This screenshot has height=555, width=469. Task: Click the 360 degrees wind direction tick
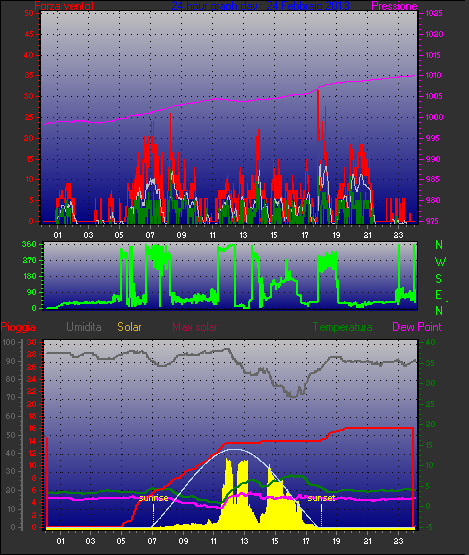[x=29, y=244]
